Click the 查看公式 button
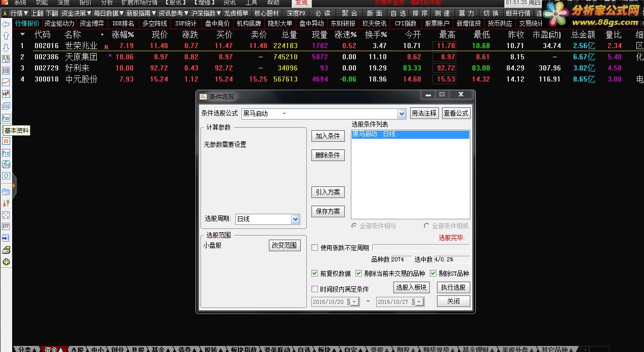 click(x=456, y=113)
